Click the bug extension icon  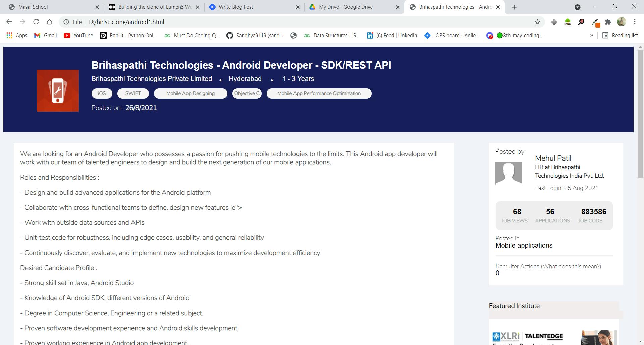click(554, 22)
